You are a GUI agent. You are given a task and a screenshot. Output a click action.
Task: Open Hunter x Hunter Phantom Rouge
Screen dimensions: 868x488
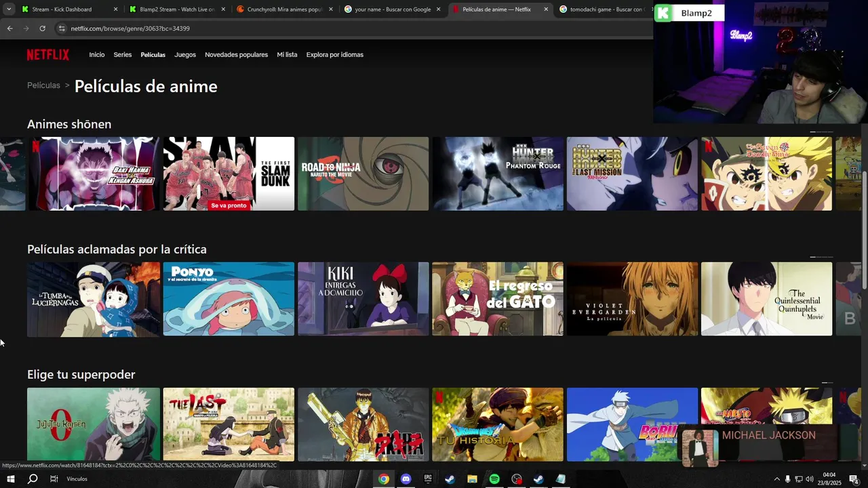pos(498,174)
